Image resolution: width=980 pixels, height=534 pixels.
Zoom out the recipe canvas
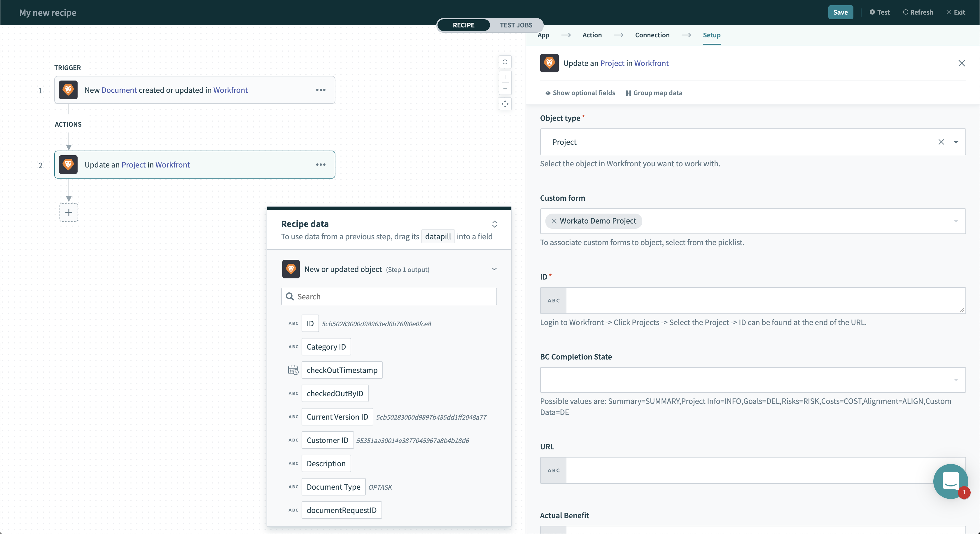pyautogui.click(x=505, y=89)
